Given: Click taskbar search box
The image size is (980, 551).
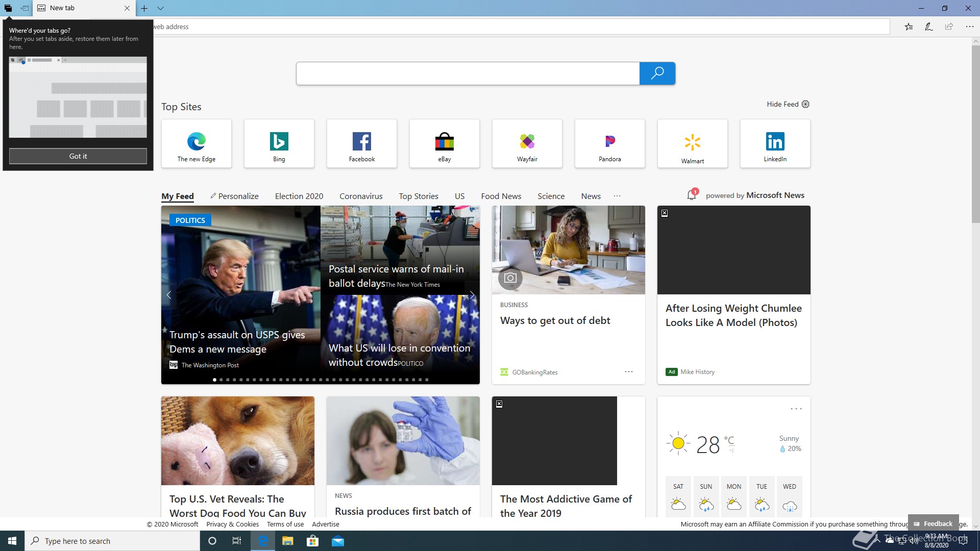Looking at the screenshot, I should click(x=112, y=541).
